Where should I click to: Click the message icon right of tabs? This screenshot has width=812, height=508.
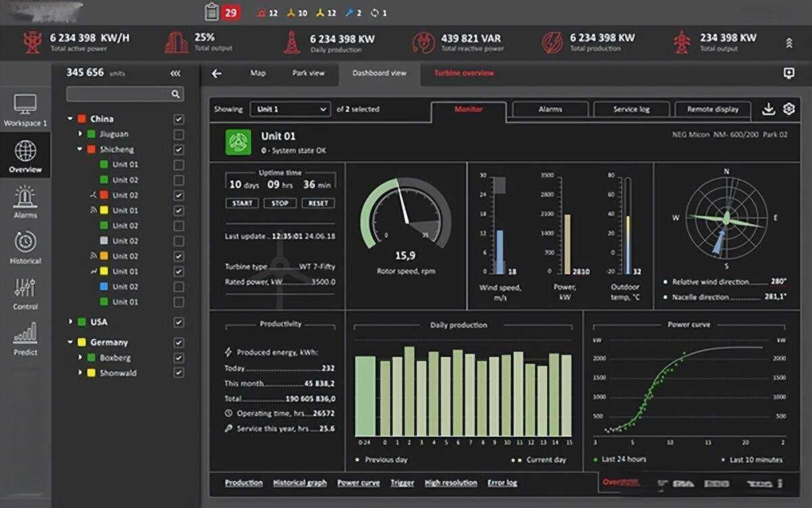pos(788,73)
